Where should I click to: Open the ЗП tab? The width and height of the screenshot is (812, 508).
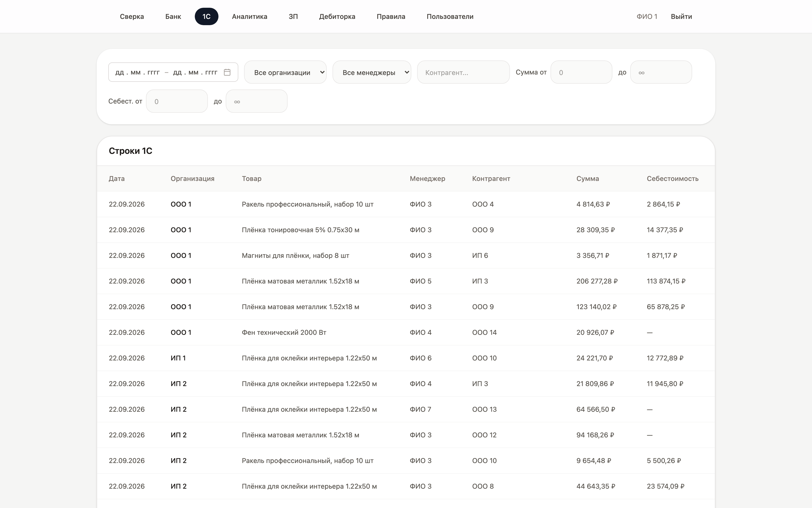tap(293, 16)
